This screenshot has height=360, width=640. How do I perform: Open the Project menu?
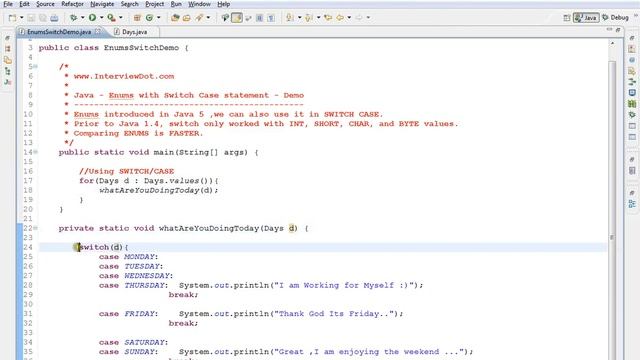[154, 4]
